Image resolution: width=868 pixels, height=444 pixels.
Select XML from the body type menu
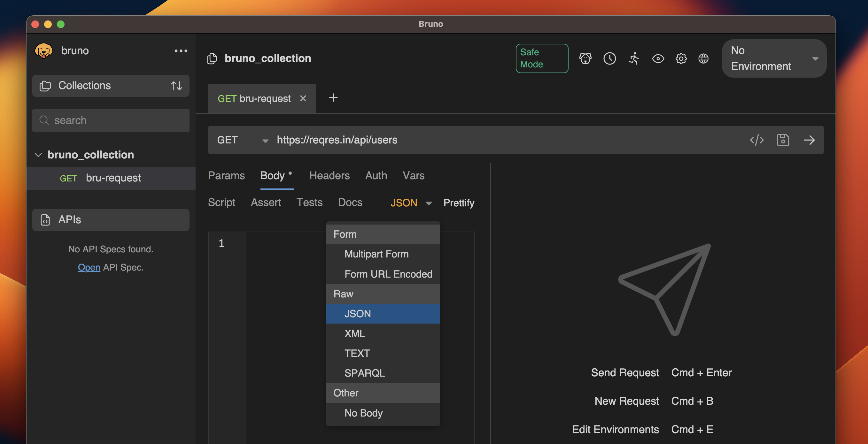tap(354, 333)
